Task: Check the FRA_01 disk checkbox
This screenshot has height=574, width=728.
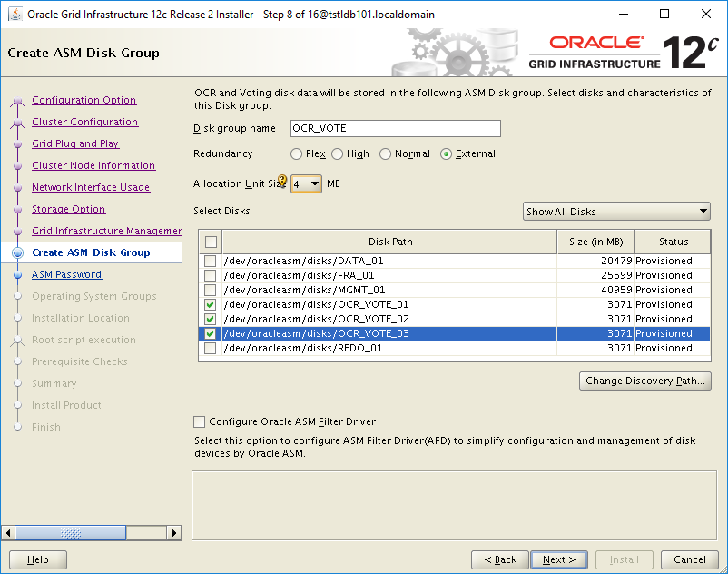Action: pyautogui.click(x=211, y=275)
